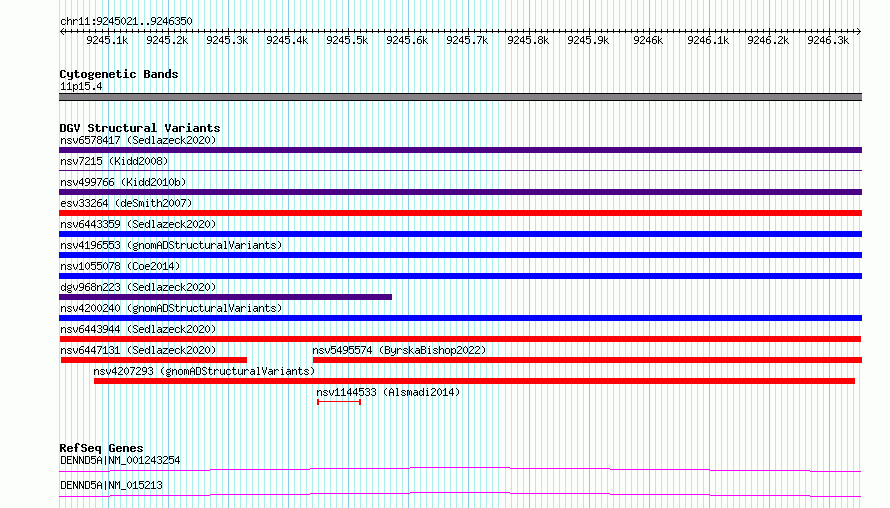Click the red nsv4207293 variant bar

click(475, 381)
